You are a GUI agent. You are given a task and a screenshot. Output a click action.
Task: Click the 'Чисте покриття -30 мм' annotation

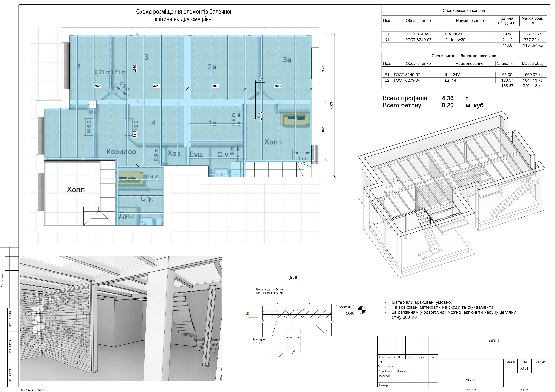(270, 289)
